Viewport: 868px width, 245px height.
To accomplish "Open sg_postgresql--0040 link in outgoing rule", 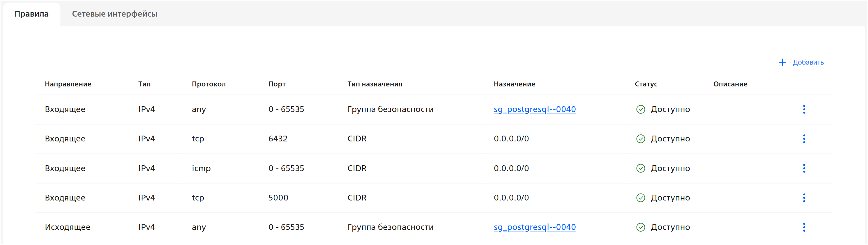I will pyautogui.click(x=534, y=227).
